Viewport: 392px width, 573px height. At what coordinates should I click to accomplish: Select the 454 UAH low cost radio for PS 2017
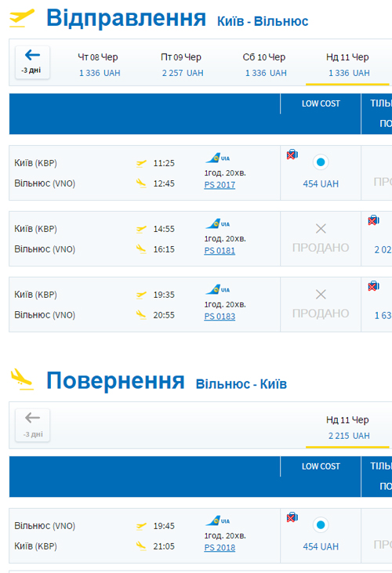[x=321, y=162]
